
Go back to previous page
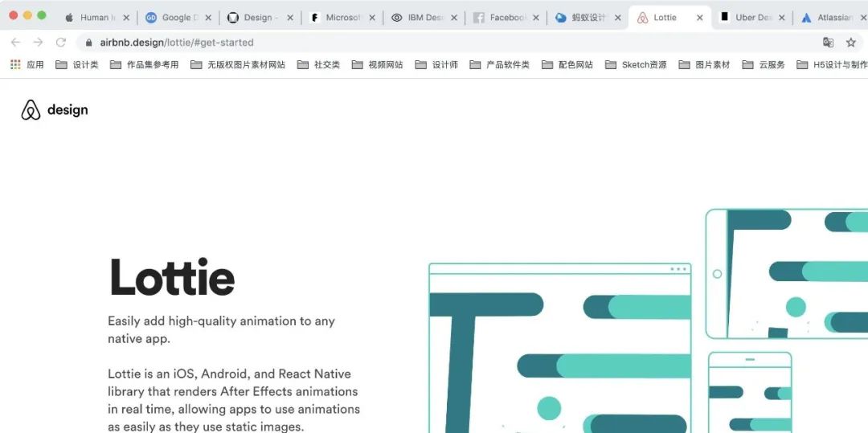(x=15, y=42)
